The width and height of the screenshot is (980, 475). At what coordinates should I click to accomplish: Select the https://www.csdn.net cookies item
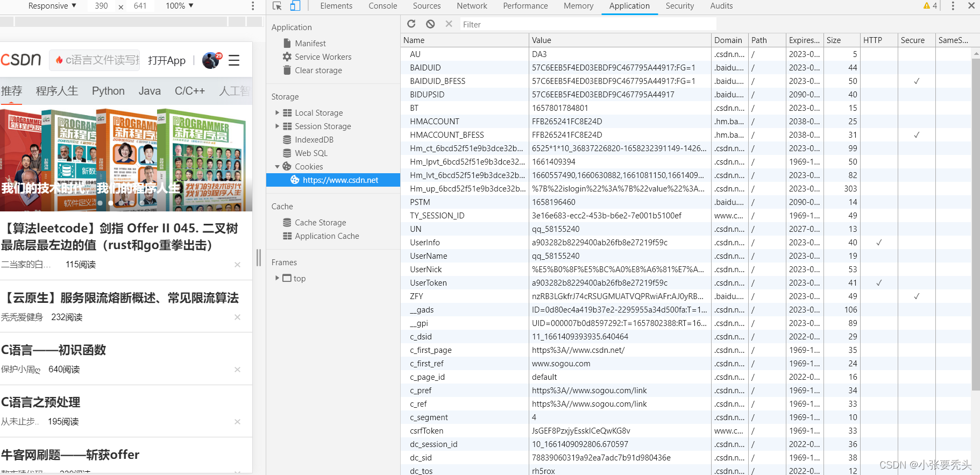click(333, 180)
